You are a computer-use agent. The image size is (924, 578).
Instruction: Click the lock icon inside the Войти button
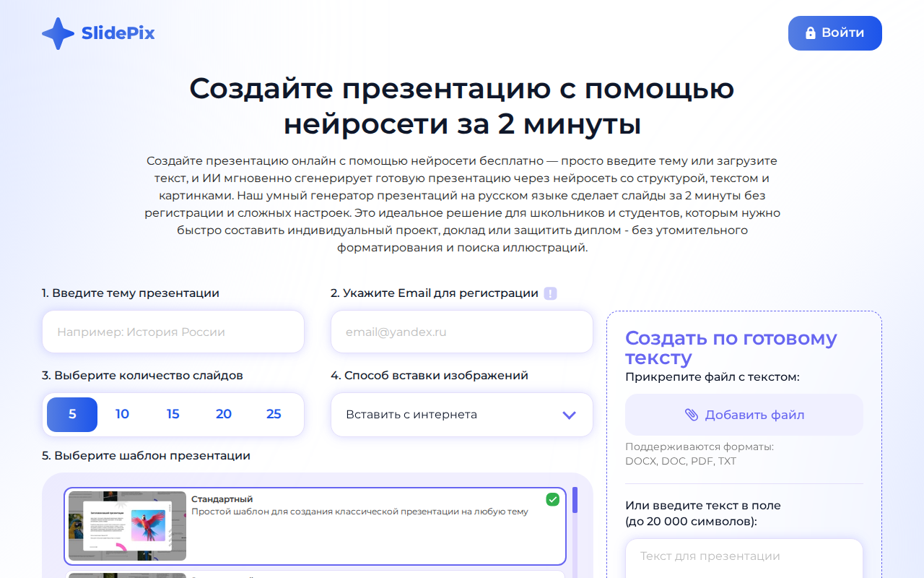tap(810, 33)
